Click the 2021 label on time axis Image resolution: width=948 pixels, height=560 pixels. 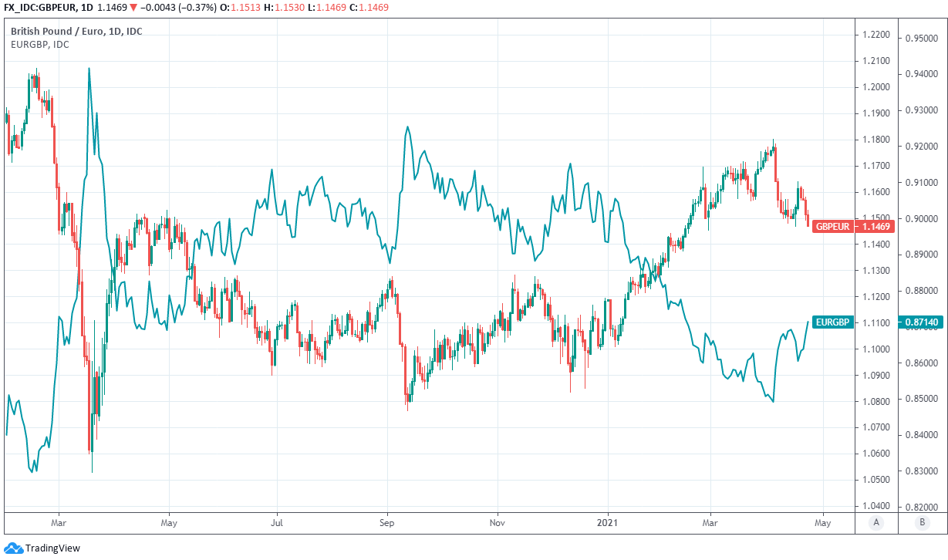tap(608, 522)
